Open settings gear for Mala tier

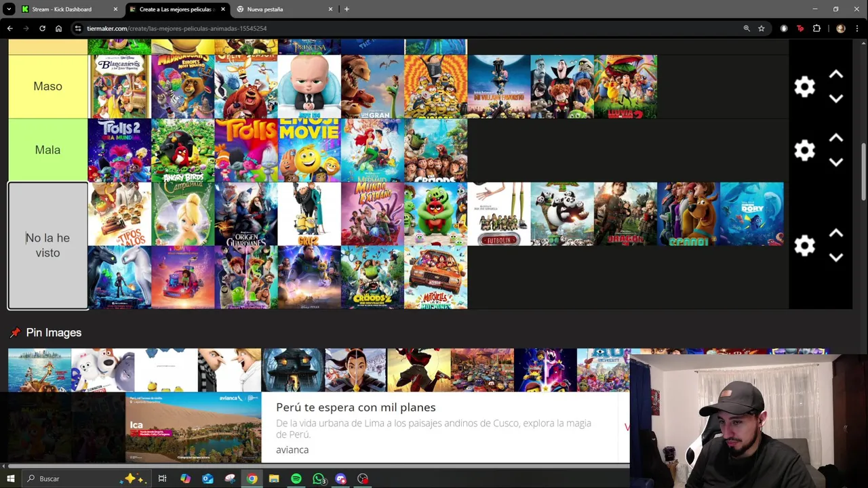pos(804,150)
